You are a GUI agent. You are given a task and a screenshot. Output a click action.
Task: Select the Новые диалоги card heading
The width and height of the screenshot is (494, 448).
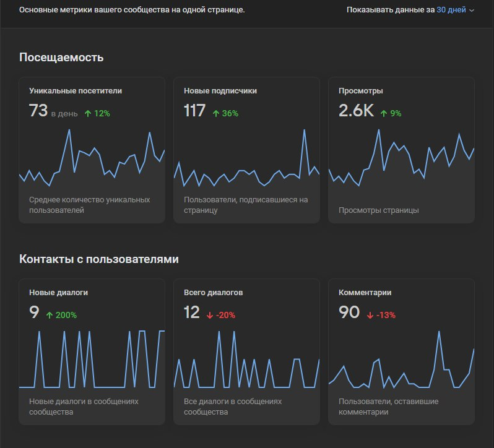[x=58, y=293]
